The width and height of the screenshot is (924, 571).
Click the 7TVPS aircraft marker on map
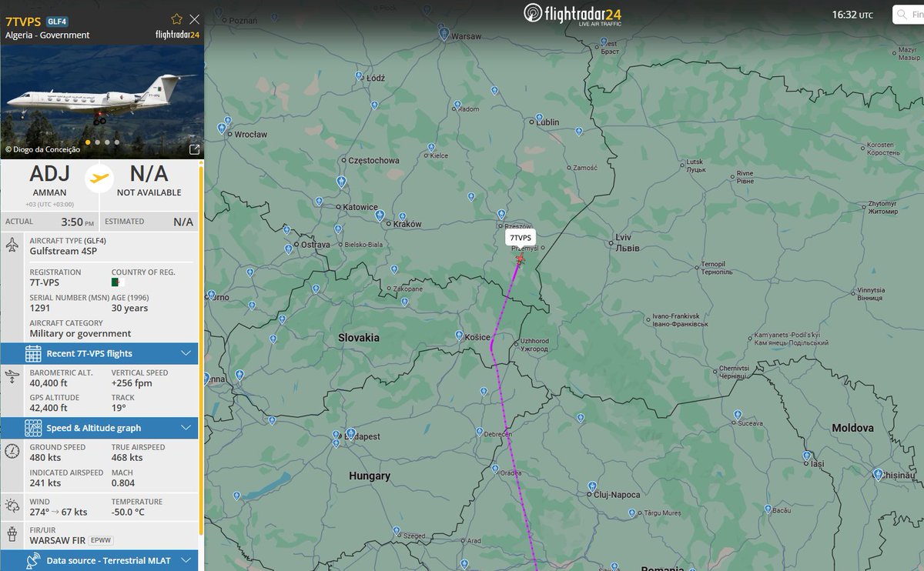[521, 259]
